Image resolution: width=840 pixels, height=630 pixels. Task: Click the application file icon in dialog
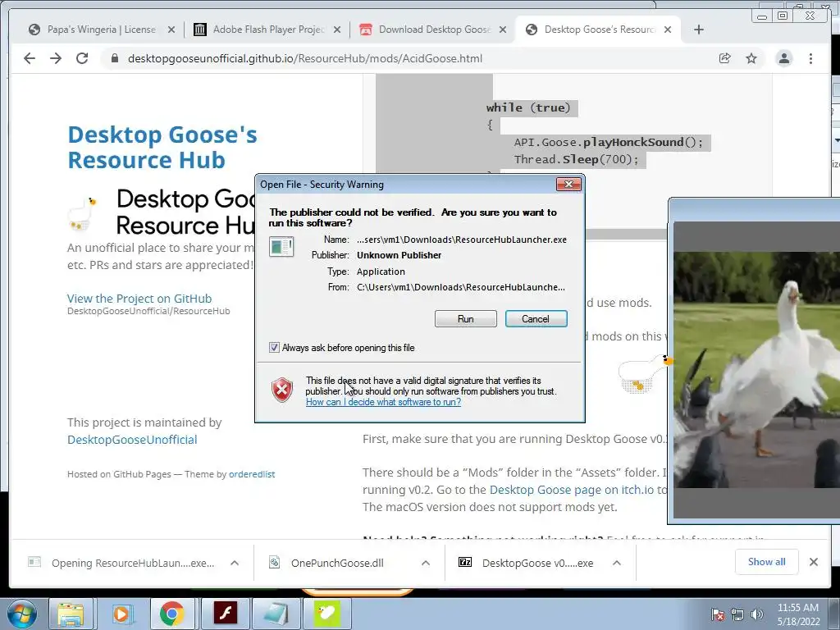tap(281, 246)
